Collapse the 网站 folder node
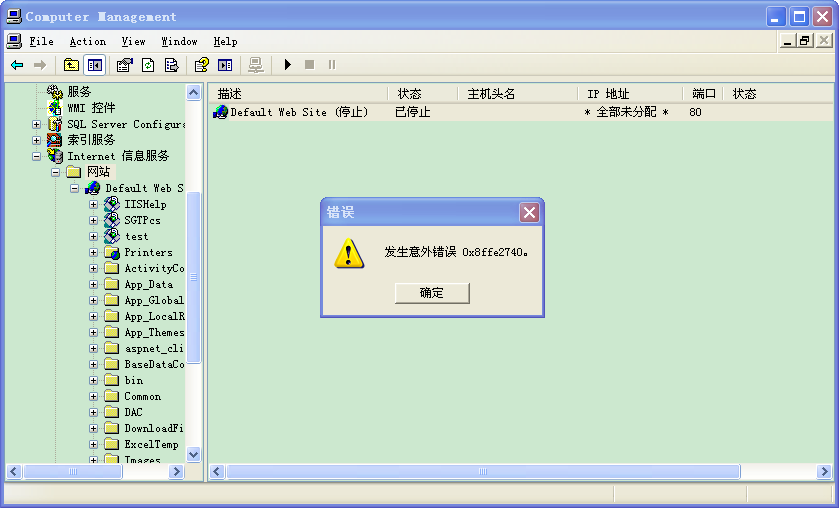Image resolution: width=839 pixels, height=508 pixels. (56, 172)
